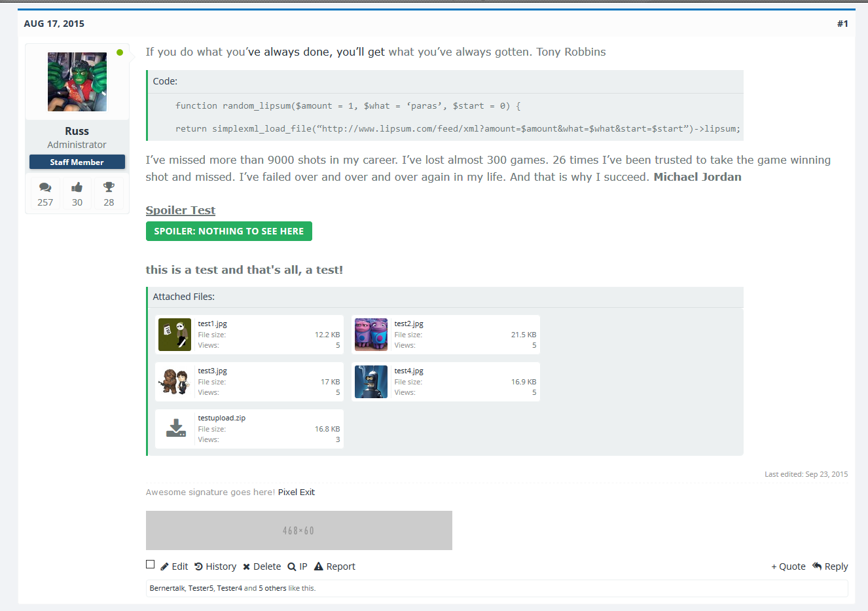Click the 'Administrator' user title
Screen dimensions: 868x611
[x=77, y=145]
